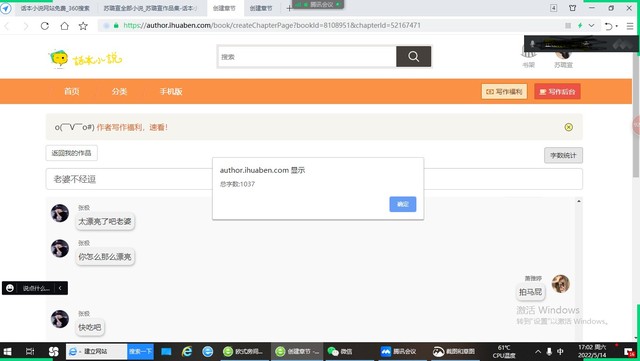Open 截图和草图 from the taskbar
Image resolution: width=640 pixels, height=361 pixels.
point(454,352)
